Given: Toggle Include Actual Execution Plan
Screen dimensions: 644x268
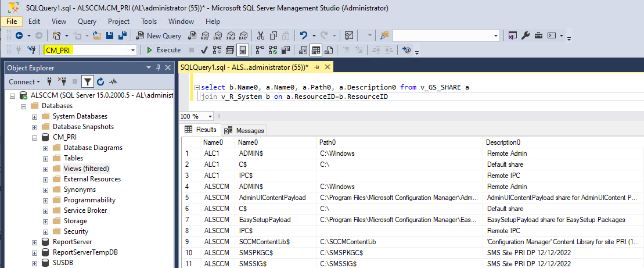Looking at the screenshot, I should [x=260, y=50].
